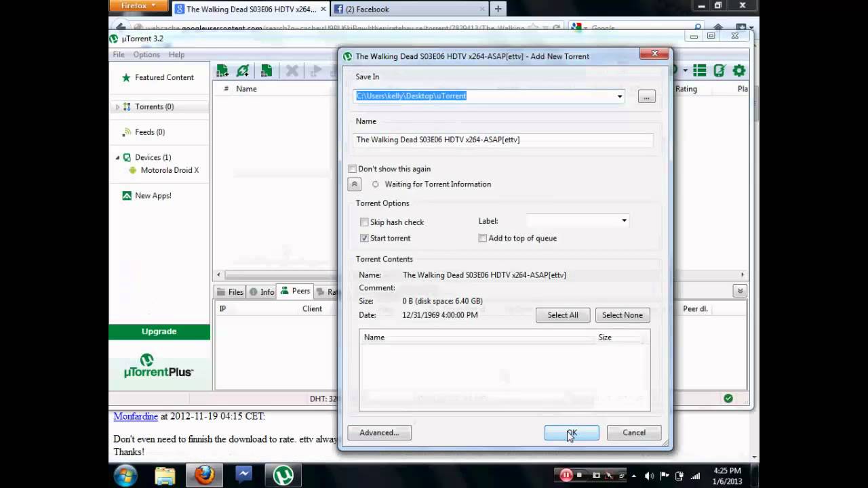
Task: Open the Advanced... settings button
Action: pos(379,432)
